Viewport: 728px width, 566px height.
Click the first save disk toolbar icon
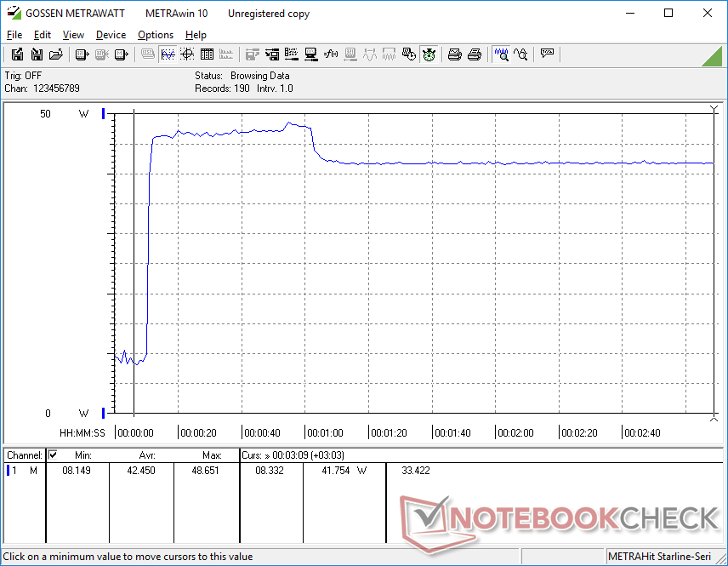(17, 54)
